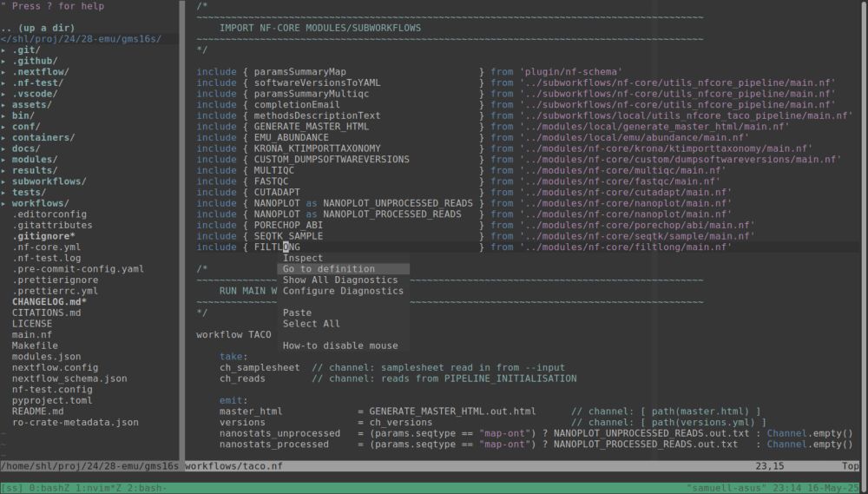Image resolution: width=868 pixels, height=494 pixels.
Task: Open the .gitignore* file
Action: click(43, 236)
